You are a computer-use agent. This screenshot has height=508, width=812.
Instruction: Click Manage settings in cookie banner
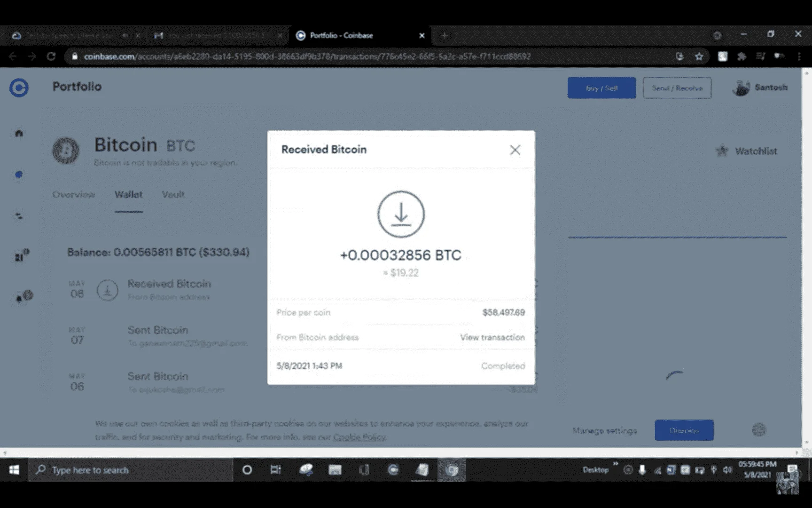pyautogui.click(x=604, y=430)
